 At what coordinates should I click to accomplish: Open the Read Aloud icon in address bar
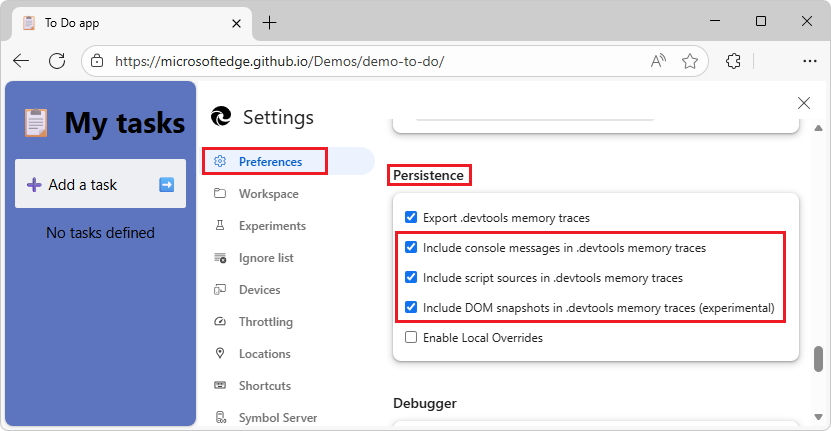658,61
